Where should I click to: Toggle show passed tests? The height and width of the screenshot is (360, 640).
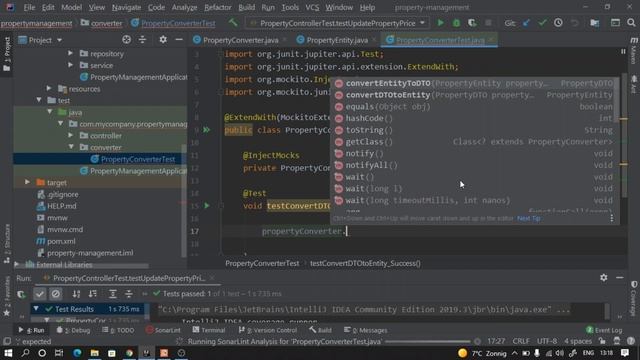(x=40, y=293)
